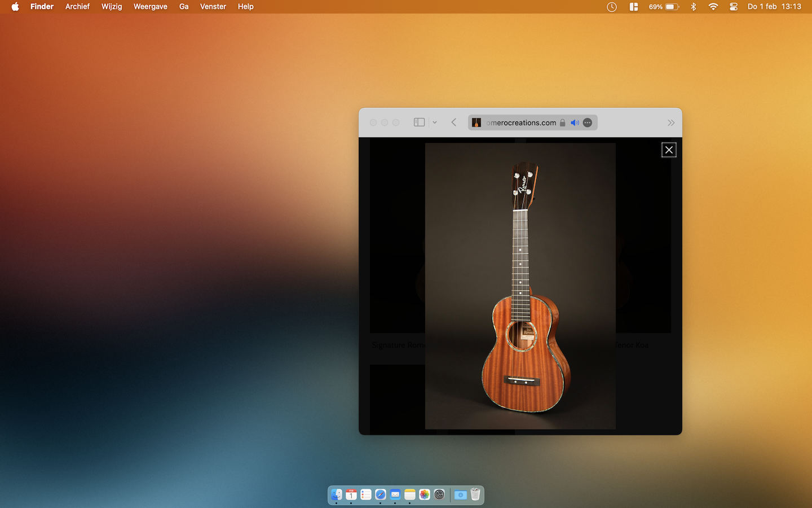
Task: Show battery status at 69%
Action: tap(664, 7)
